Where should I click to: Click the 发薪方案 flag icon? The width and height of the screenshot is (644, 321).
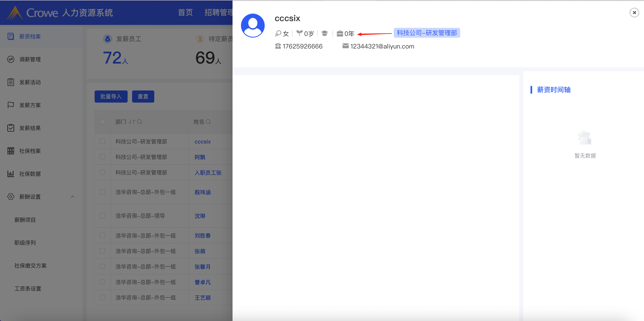[11, 105]
